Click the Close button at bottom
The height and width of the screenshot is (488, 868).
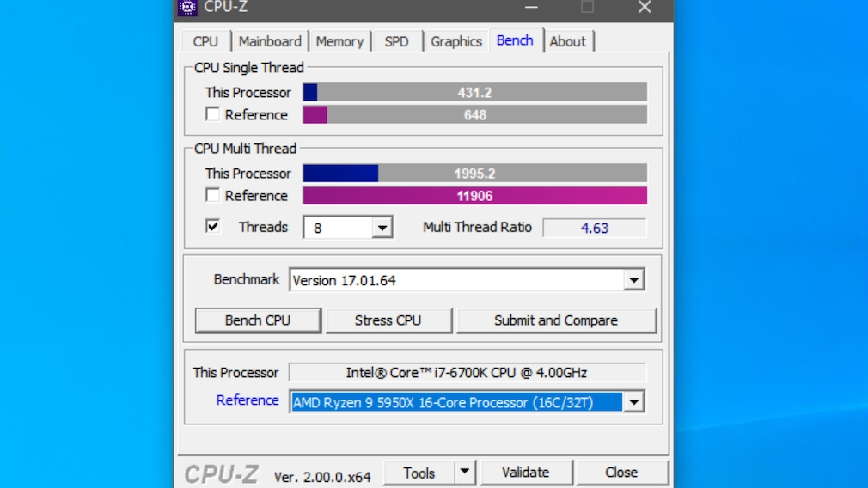[x=621, y=473]
